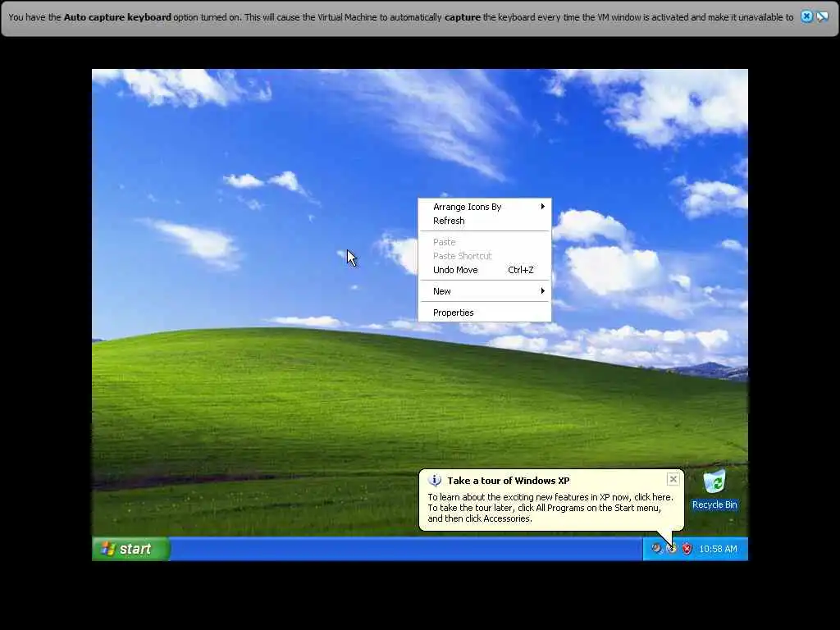Choose Refresh from the context menu
840x630 pixels.
click(x=484, y=221)
